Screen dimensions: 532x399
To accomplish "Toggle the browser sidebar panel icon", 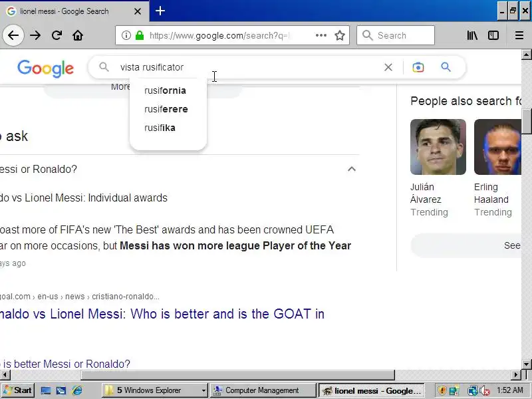I will coord(493,35).
